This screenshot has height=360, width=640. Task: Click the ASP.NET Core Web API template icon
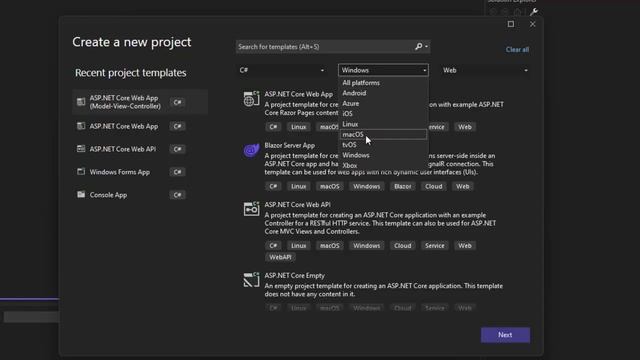click(251, 209)
